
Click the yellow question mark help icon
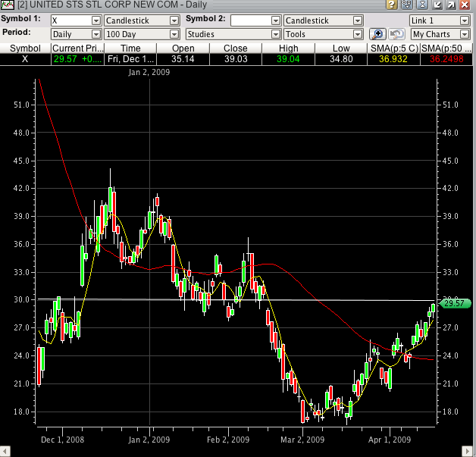pyautogui.click(x=393, y=5)
